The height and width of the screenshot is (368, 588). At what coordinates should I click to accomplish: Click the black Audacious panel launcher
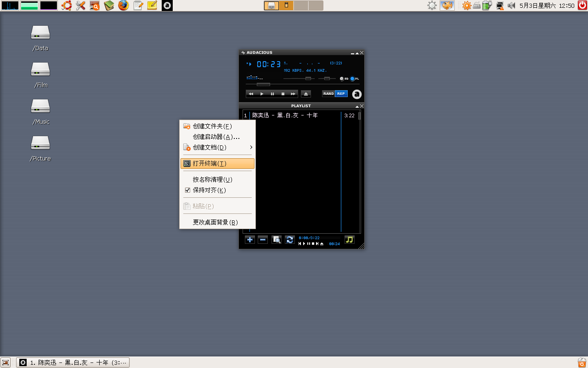[x=167, y=6]
